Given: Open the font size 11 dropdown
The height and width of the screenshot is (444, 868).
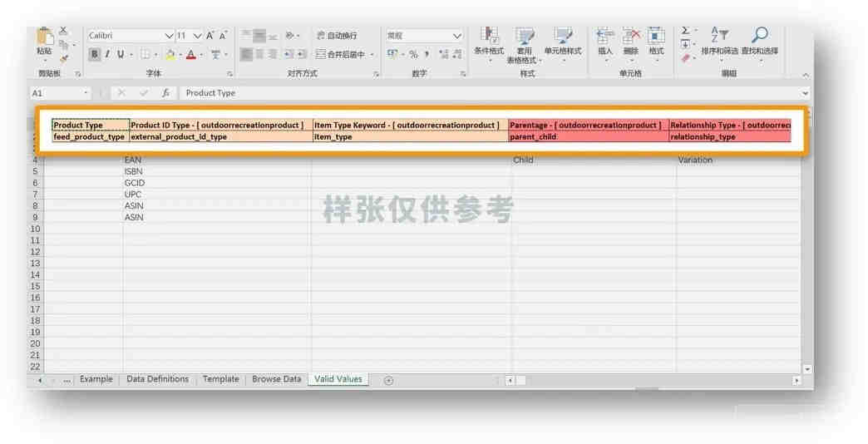Looking at the screenshot, I should click(x=197, y=36).
